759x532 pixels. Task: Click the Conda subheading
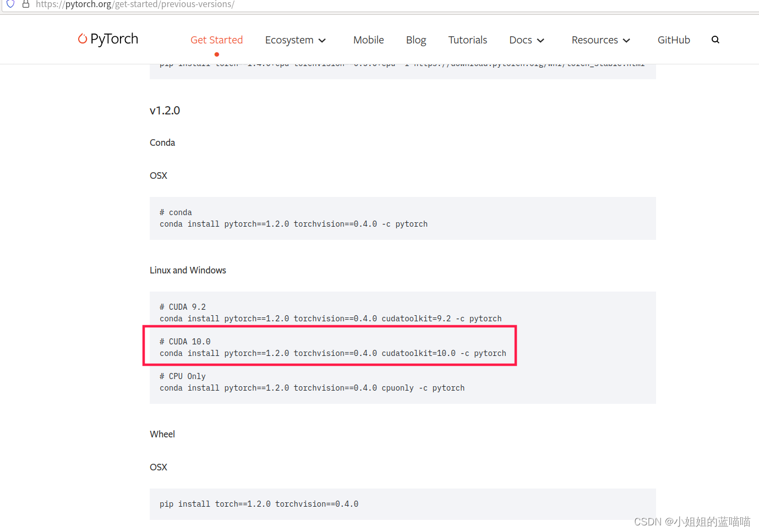click(x=162, y=142)
